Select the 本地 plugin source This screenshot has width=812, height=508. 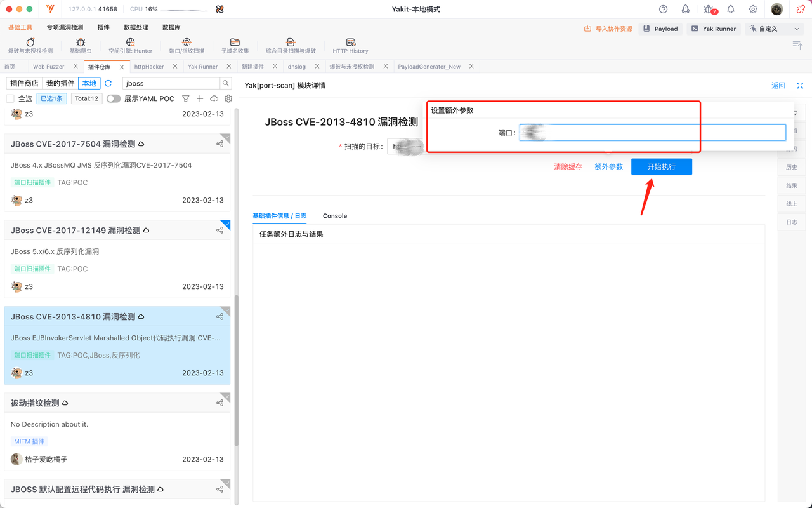click(x=89, y=83)
